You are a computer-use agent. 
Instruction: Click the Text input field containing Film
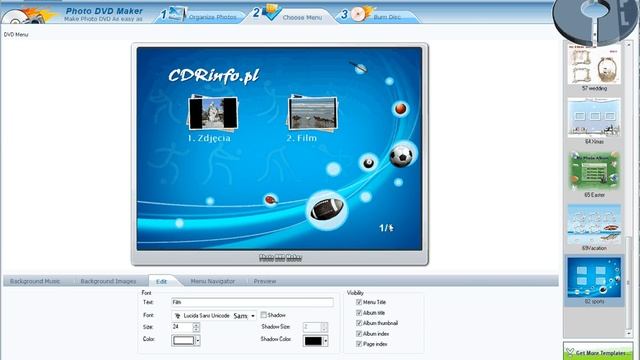(x=252, y=302)
